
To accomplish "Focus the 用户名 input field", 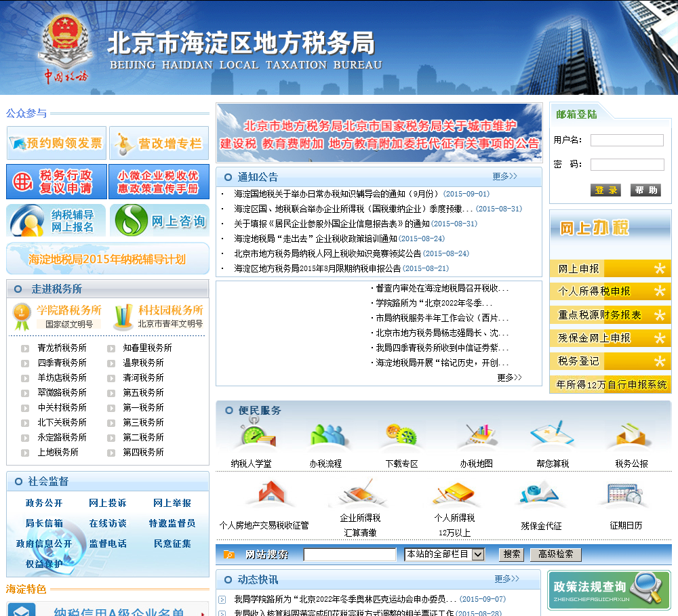I will (x=627, y=140).
